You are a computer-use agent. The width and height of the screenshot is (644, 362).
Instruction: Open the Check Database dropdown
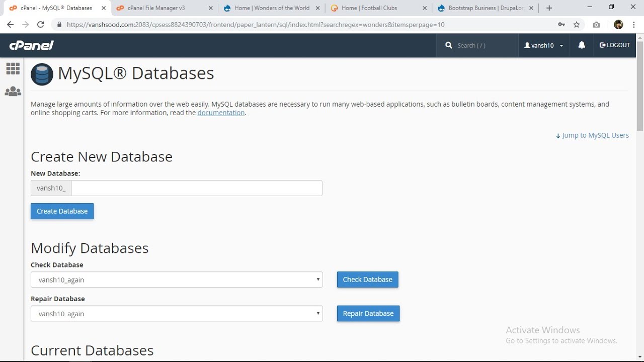pos(177,280)
